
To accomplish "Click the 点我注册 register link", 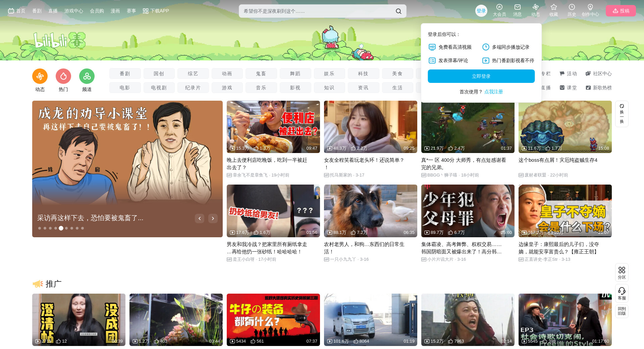I will coord(493,92).
